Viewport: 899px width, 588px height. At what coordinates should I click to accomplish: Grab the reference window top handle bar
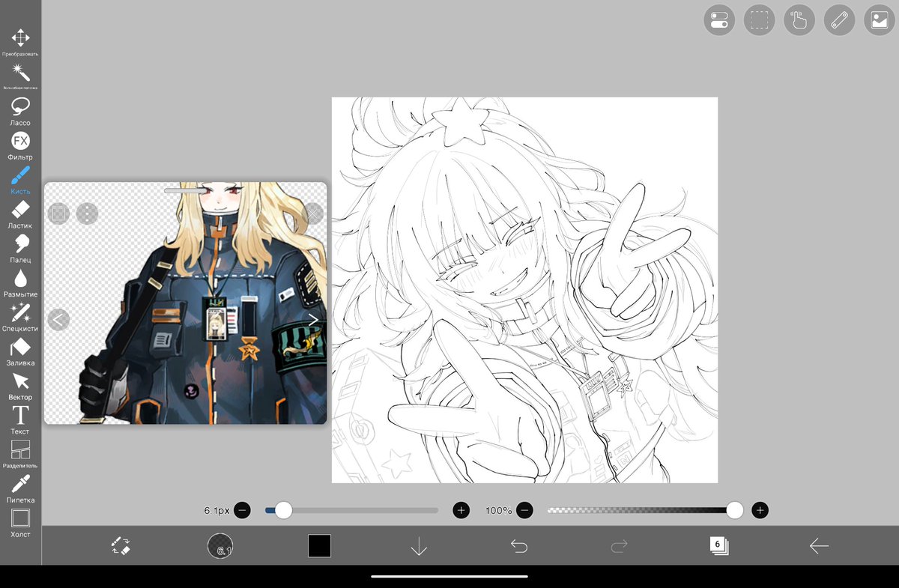point(185,190)
